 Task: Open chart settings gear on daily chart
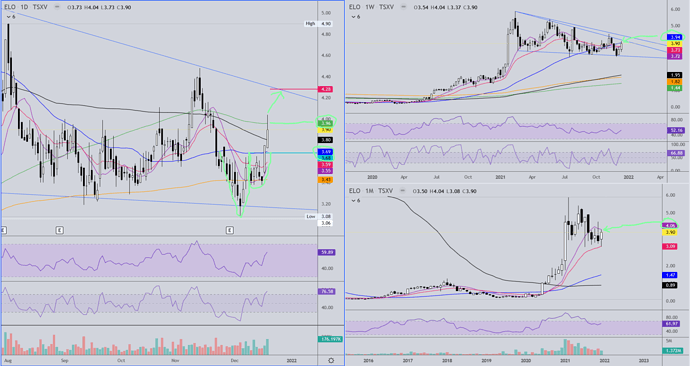(x=331, y=361)
